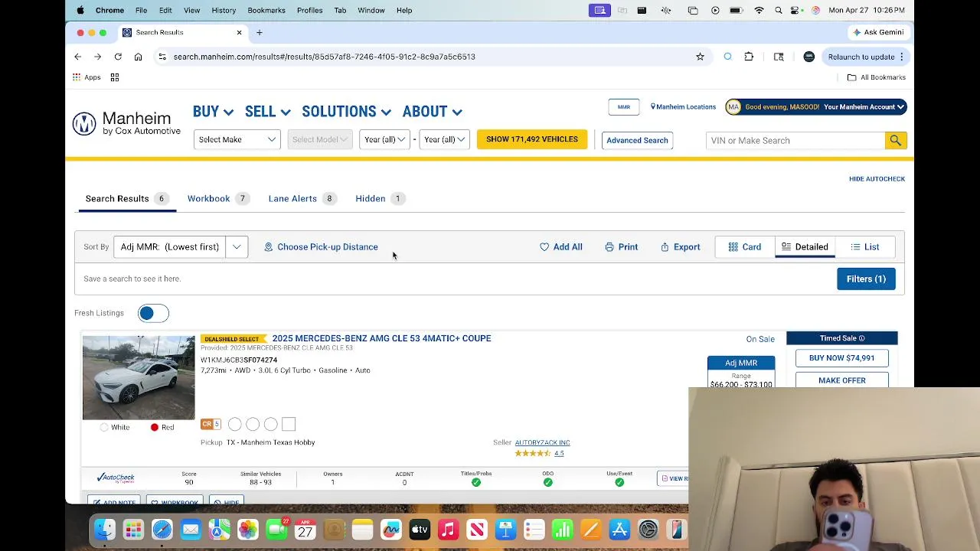Bookmark this page with the star icon
The image size is (980, 551).
click(x=700, y=57)
